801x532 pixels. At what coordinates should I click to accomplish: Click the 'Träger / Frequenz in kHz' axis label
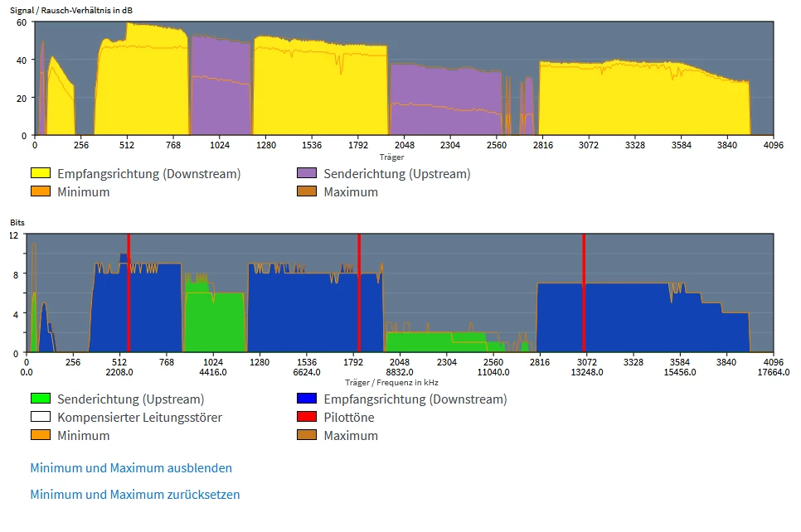tap(391, 382)
